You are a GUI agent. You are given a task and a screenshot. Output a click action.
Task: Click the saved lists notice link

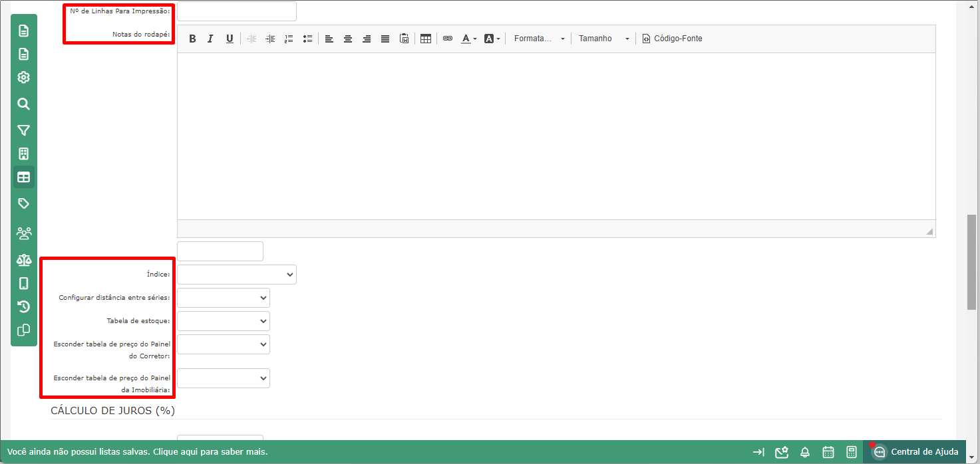point(138,452)
